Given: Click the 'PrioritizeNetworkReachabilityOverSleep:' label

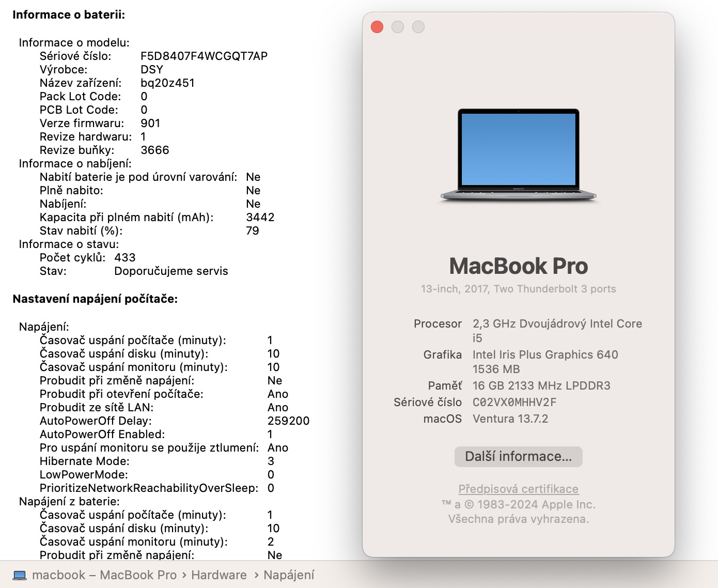Looking at the screenshot, I should [149, 488].
